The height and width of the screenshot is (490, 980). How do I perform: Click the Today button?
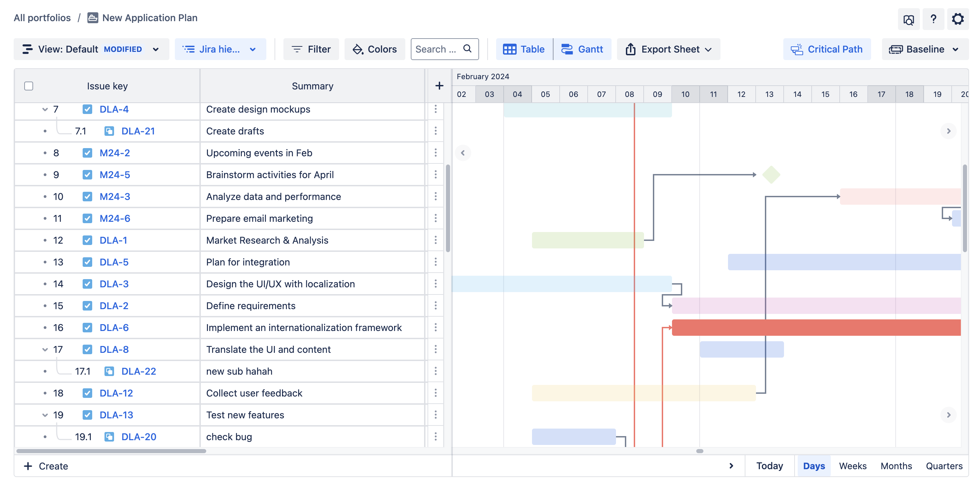[x=769, y=466]
